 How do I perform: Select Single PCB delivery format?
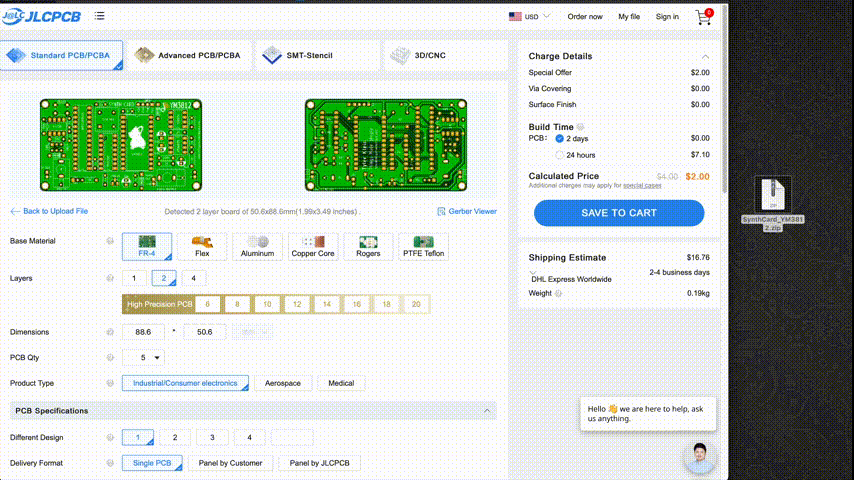[152, 463]
